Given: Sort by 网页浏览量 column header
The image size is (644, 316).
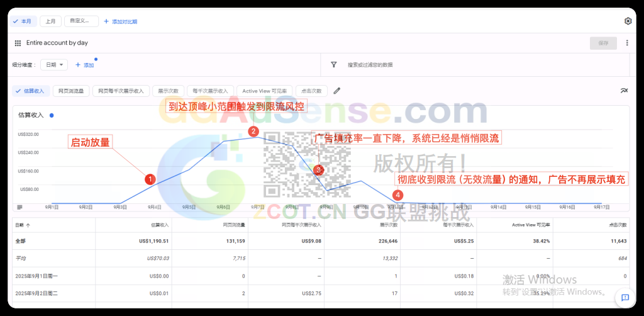Looking at the screenshot, I should pos(234,225).
